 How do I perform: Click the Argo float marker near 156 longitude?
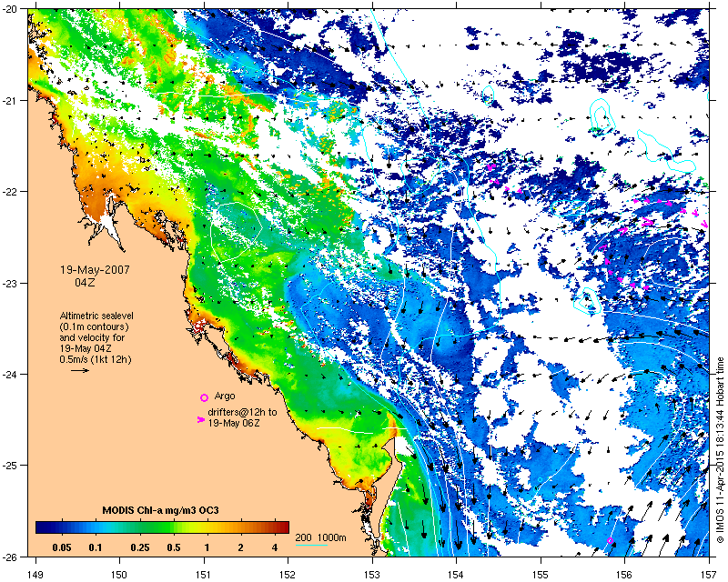(x=610, y=541)
